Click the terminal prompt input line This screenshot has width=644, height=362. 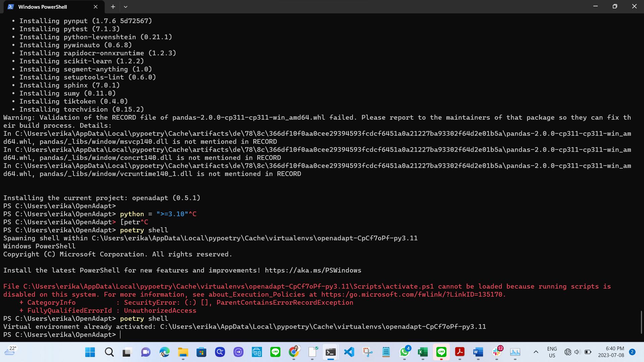(x=121, y=334)
